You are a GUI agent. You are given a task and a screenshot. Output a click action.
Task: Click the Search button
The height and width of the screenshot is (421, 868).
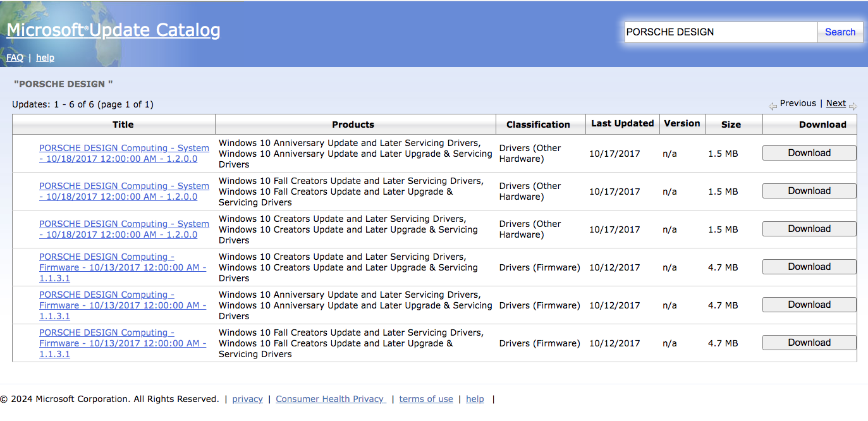840,32
